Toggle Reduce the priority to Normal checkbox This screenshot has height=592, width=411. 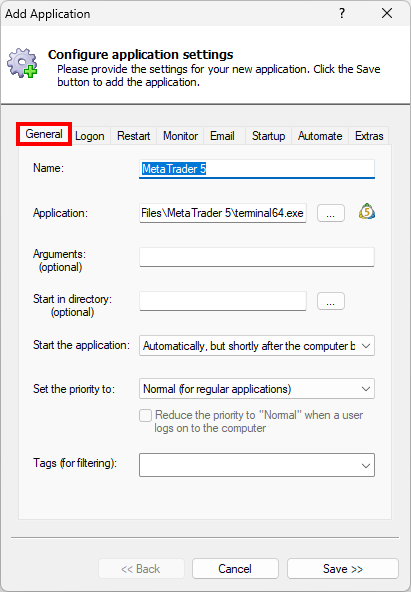tap(145, 415)
